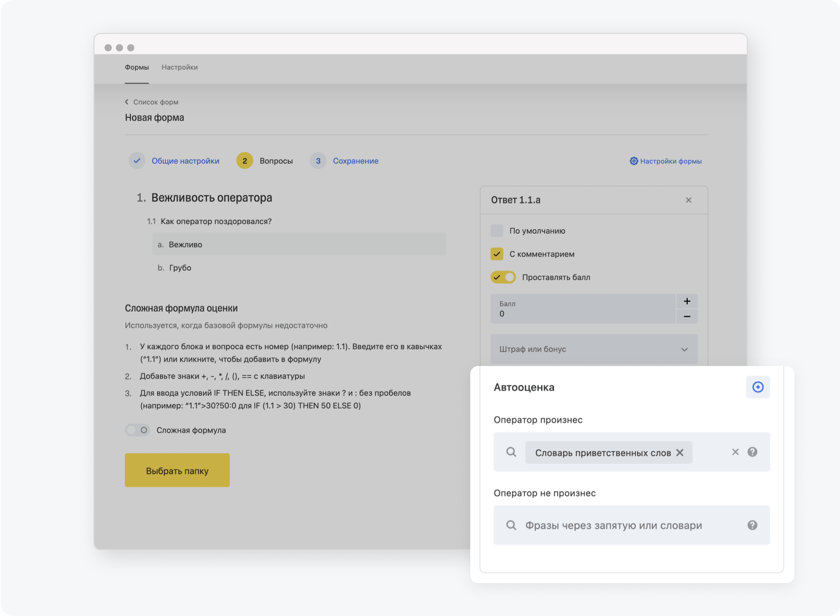Increase the Балл value with plus

(x=687, y=301)
